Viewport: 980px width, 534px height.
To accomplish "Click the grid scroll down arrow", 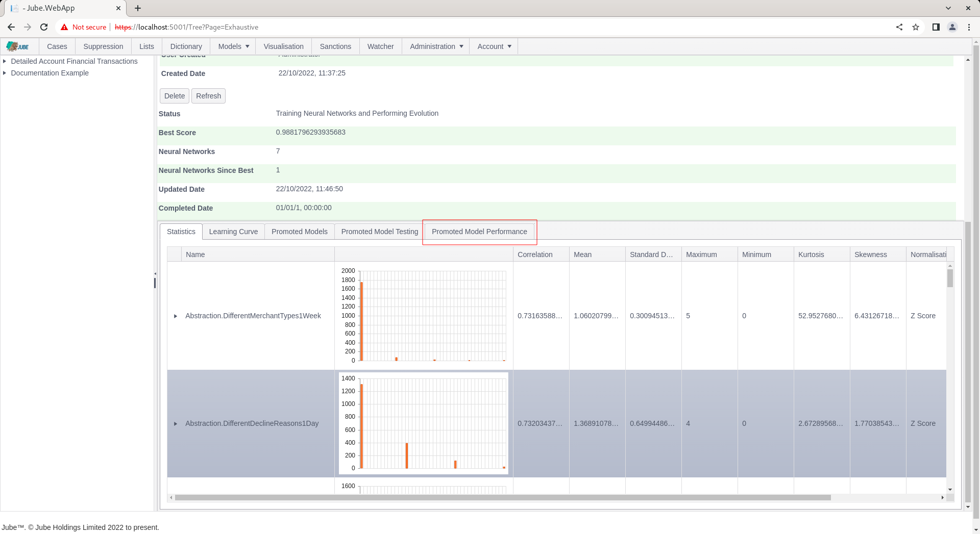I will pos(950,490).
